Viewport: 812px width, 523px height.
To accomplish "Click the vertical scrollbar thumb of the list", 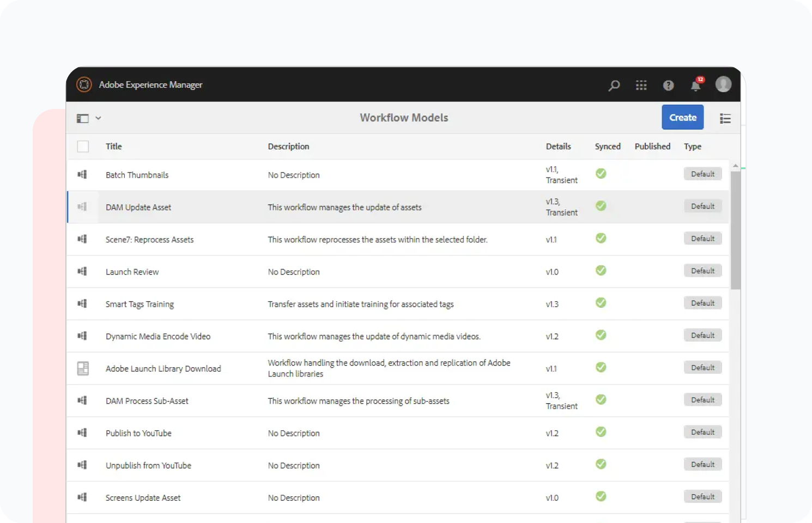I will (x=735, y=230).
